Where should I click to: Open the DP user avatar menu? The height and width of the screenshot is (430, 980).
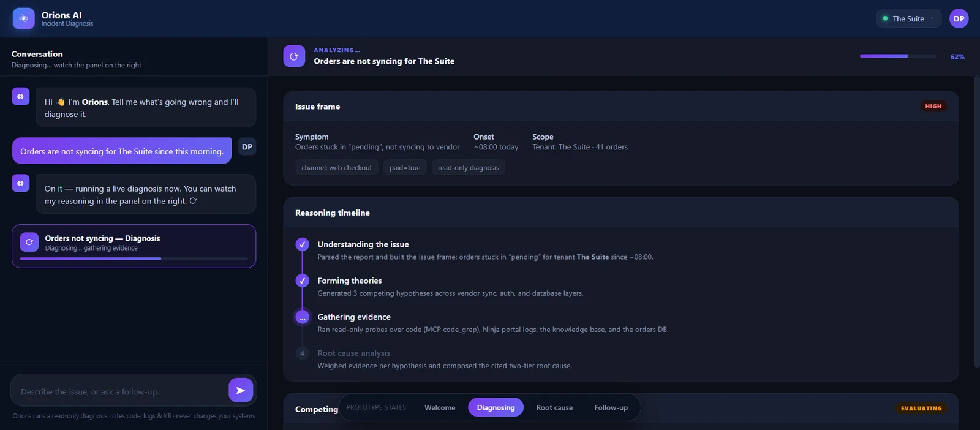(x=959, y=18)
